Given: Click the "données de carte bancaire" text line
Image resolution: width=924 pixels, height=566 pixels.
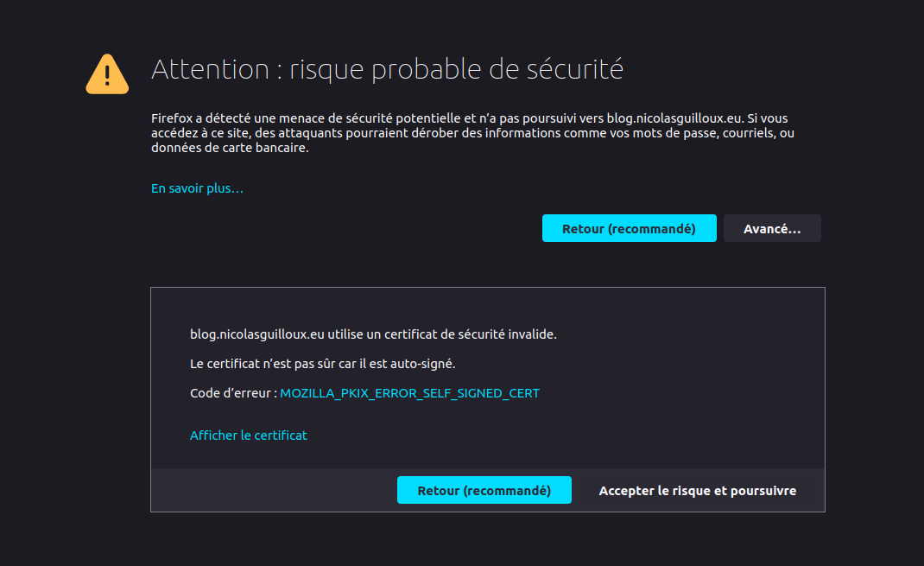Looking at the screenshot, I should pyautogui.click(x=230, y=148).
